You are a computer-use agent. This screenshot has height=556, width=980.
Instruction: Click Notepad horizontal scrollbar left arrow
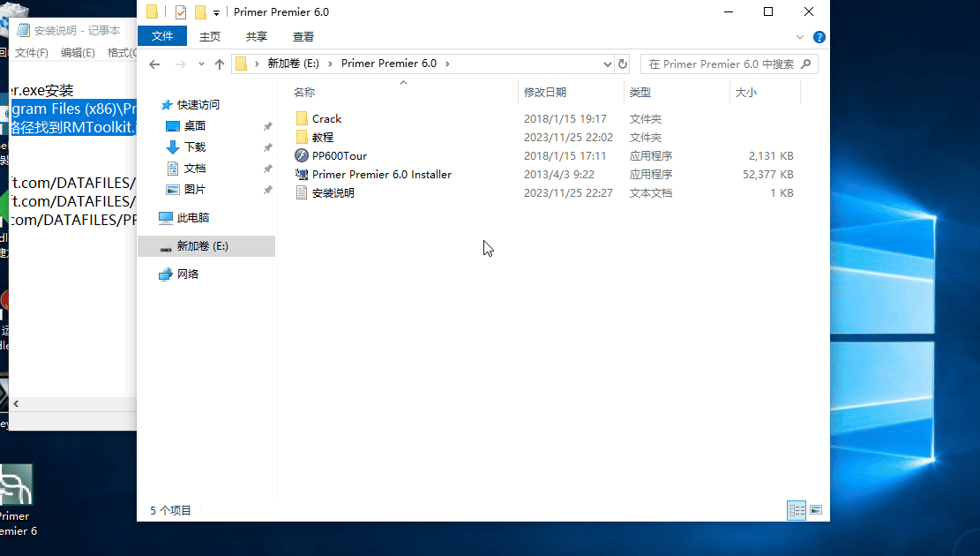16,404
